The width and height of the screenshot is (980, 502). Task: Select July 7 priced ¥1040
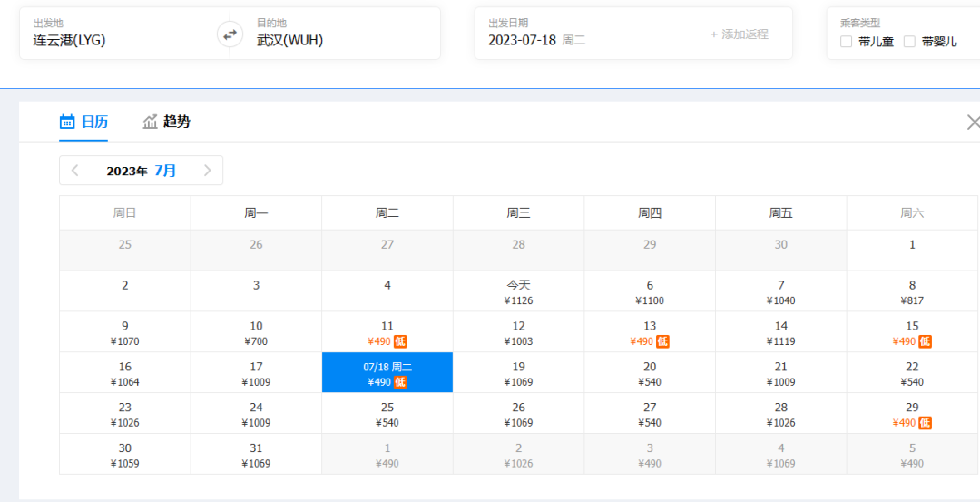[x=781, y=290]
